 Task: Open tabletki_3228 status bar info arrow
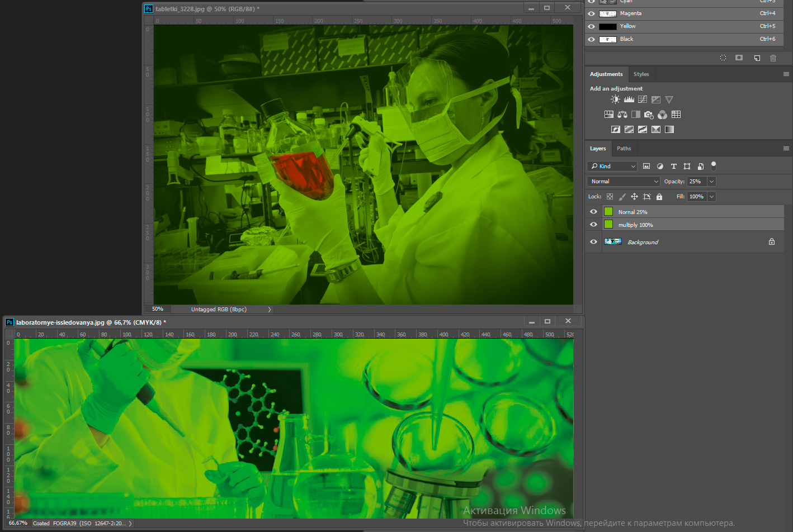click(x=269, y=309)
